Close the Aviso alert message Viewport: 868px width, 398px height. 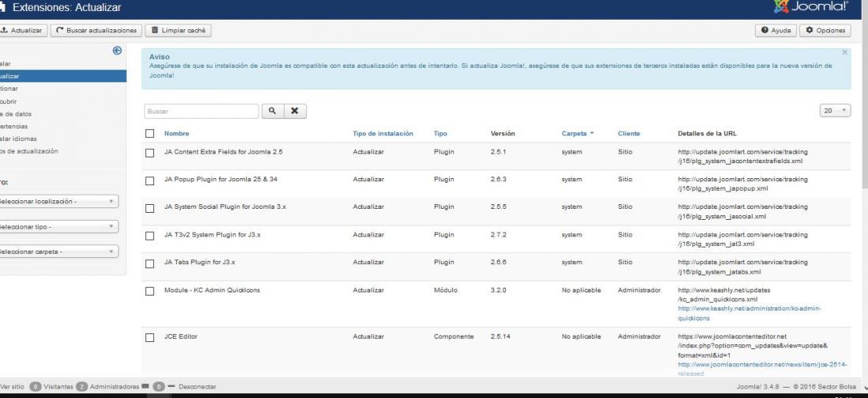(845, 52)
